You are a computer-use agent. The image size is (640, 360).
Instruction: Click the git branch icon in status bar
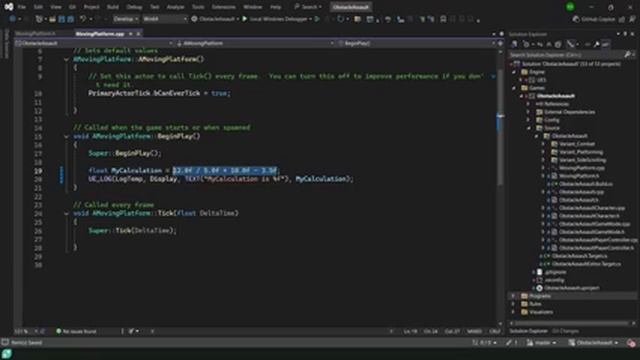[530, 342]
